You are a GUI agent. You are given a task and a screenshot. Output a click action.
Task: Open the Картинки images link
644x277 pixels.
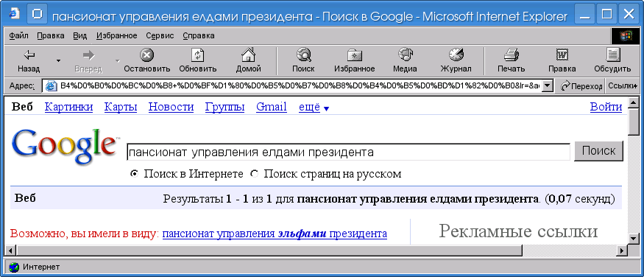[x=68, y=108]
